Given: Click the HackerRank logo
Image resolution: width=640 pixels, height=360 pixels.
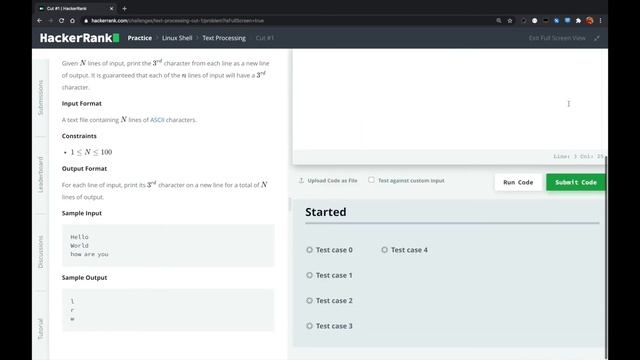Looking at the screenshot, I should tap(80, 38).
